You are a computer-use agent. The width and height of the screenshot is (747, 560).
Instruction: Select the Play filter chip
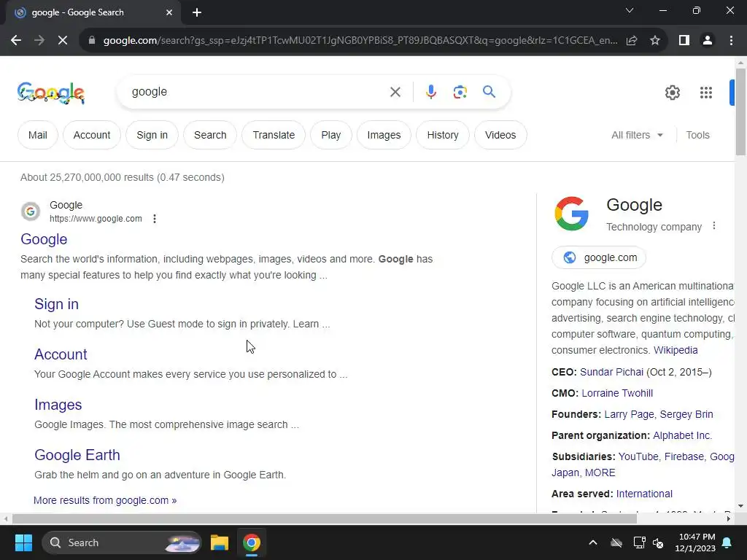tap(330, 135)
